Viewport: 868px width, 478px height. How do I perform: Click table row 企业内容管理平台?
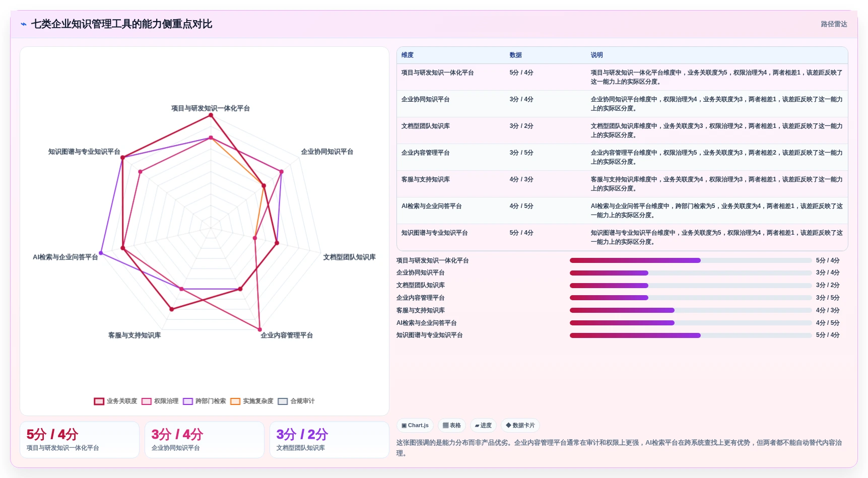click(622, 157)
